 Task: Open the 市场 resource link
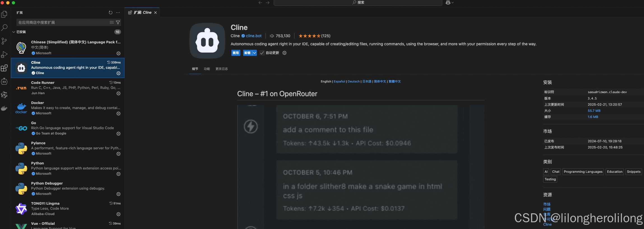tap(547, 204)
